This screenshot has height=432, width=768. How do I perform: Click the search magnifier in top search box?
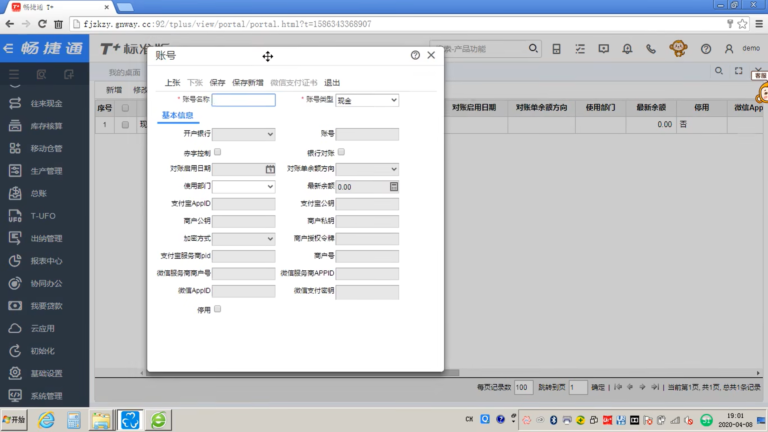(x=533, y=48)
